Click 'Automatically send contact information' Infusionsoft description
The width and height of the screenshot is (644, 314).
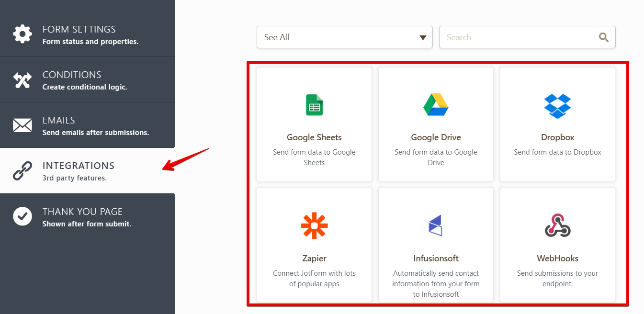[436, 284]
